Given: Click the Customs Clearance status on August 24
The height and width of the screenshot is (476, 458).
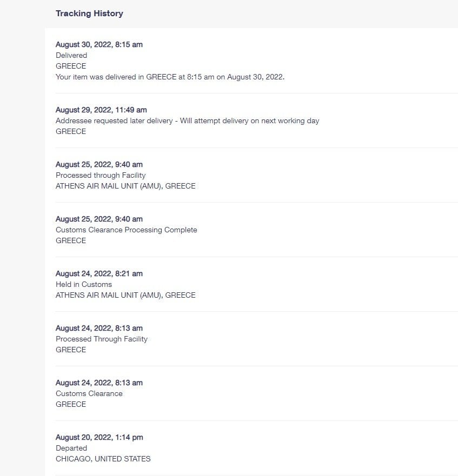Looking at the screenshot, I should [89, 393].
